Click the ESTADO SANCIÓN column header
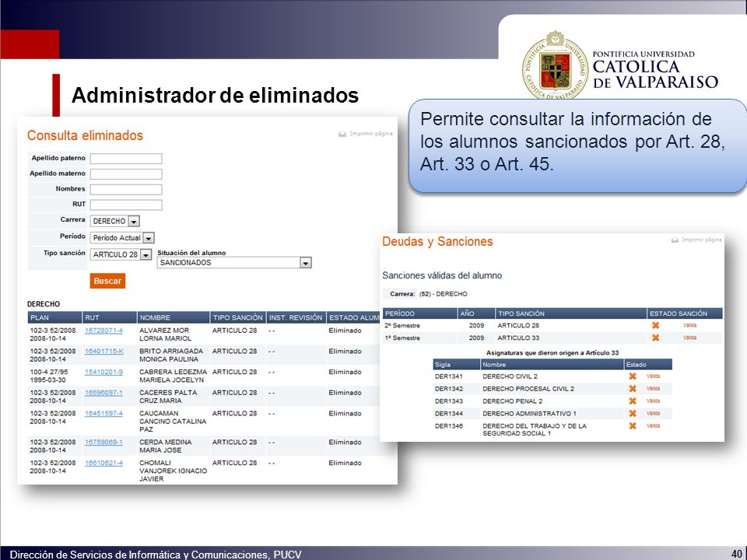The height and width of the screenshot is (560, 747). (685, 313)
